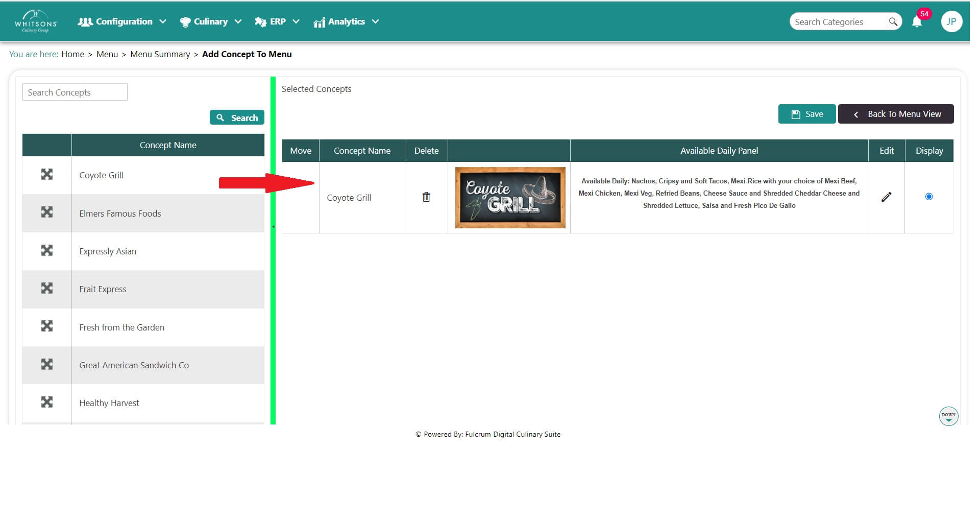Click the move icon beside Expressly Asian
The image size is (980, 522).
[47, 250]
